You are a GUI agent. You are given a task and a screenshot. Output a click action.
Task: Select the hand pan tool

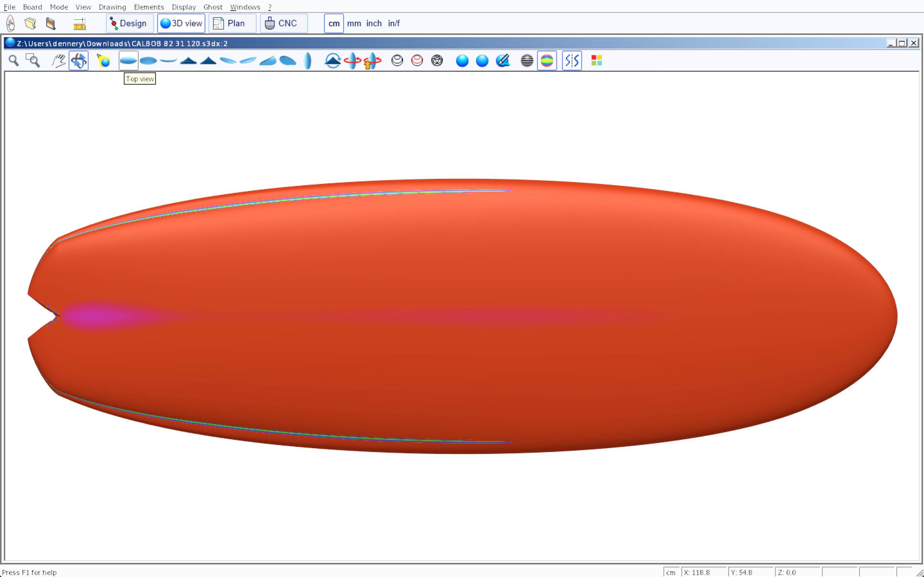click(x=58, y=61)
